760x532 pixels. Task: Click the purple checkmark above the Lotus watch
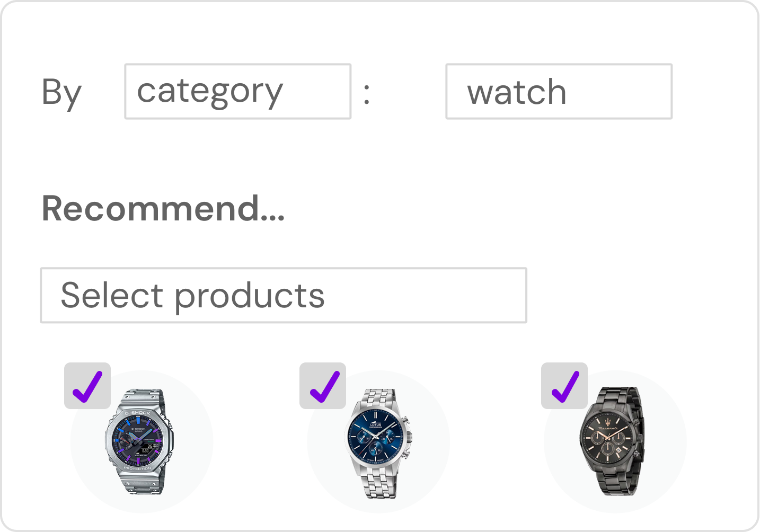point(323,387)
